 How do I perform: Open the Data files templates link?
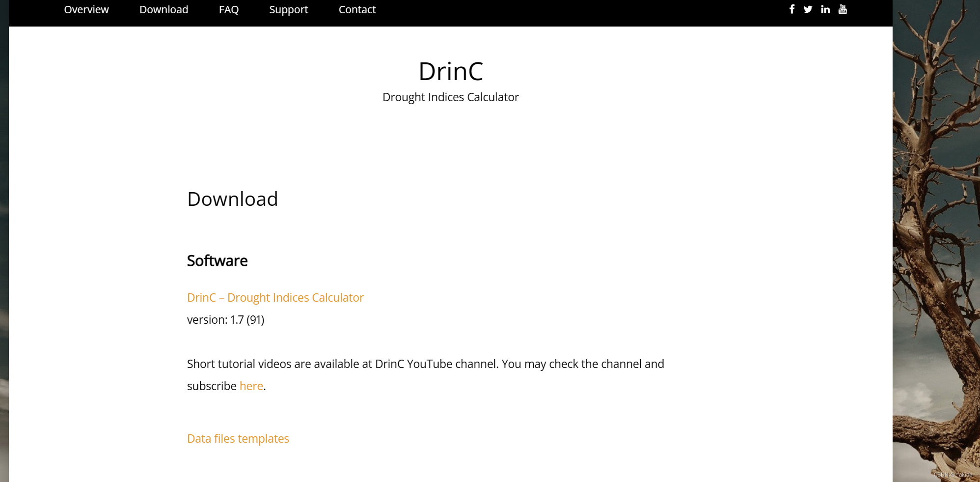[238, 439]
